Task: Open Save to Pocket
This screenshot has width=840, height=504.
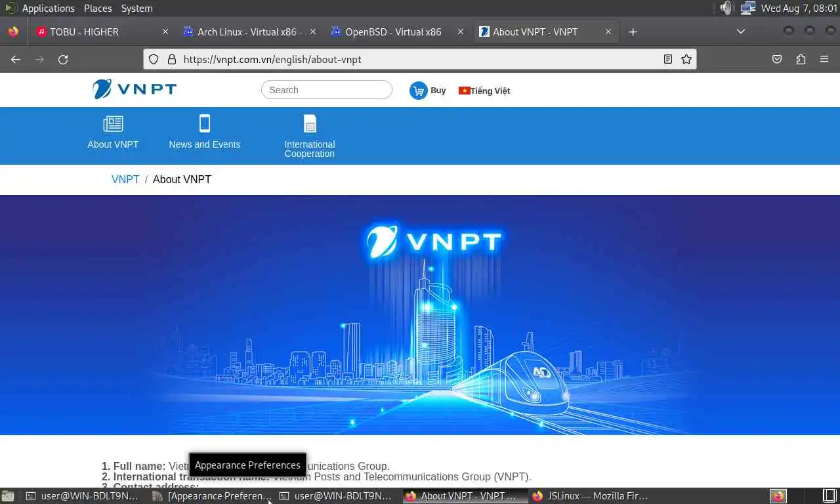Action: click(x=777, y=59)
